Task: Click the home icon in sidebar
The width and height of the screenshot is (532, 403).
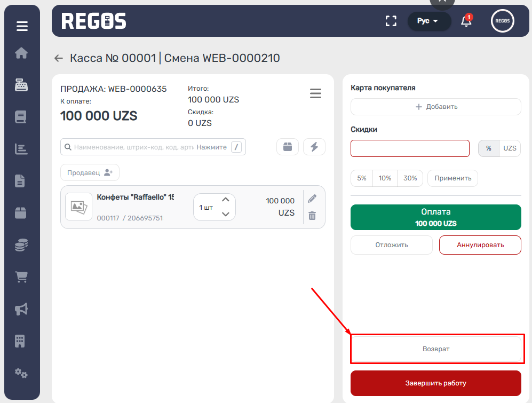Action: [21, 53]
